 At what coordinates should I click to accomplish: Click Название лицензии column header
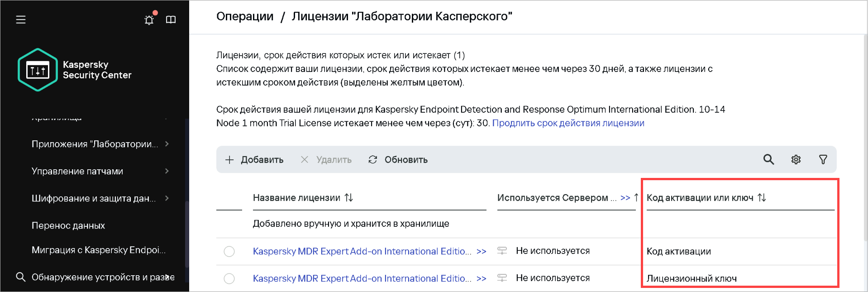296,198
